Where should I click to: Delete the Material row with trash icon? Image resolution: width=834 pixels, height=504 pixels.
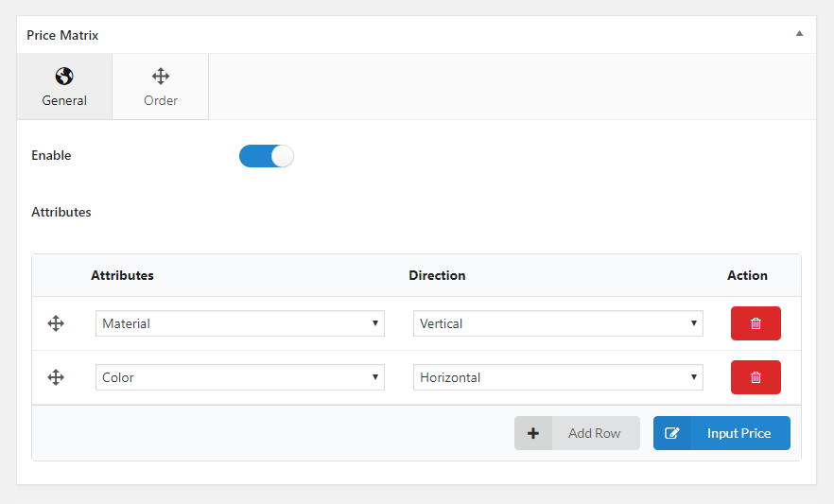756,323
